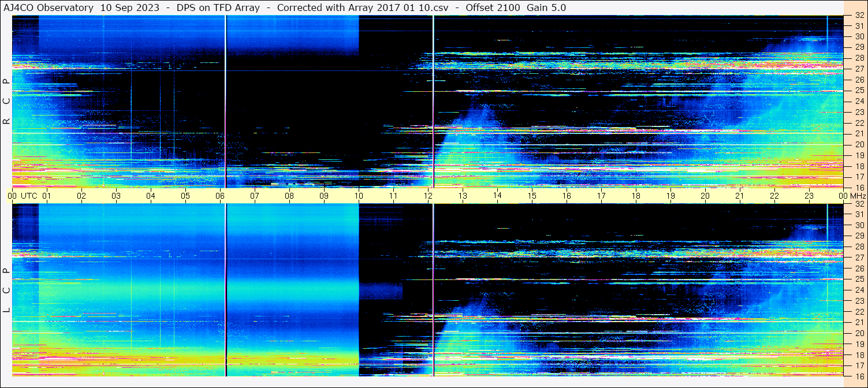The width and height of the screenshot is (868, 388).
Task: Click the "22" hour label on time axis
Action: pyautogui.click(x=774, y=196)
